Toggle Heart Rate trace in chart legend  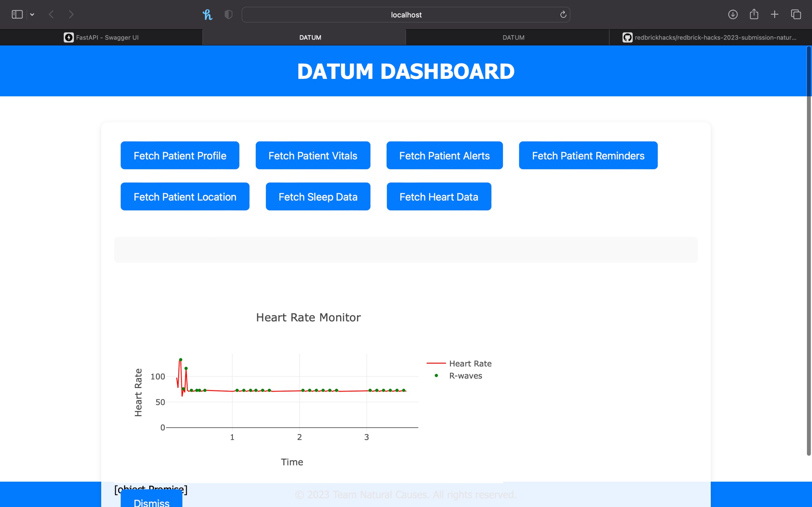click(x=470, y=363)
